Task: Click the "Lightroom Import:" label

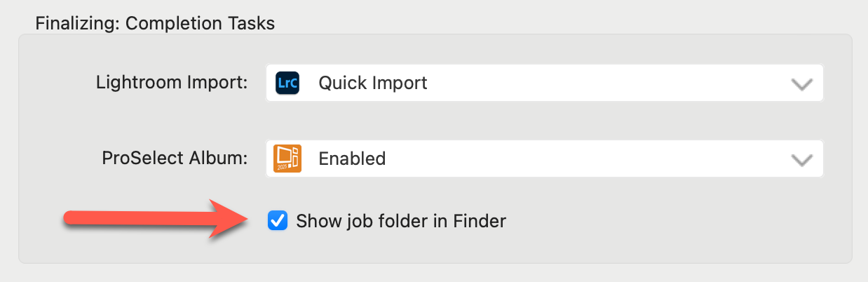Action: tap(172, 83)
